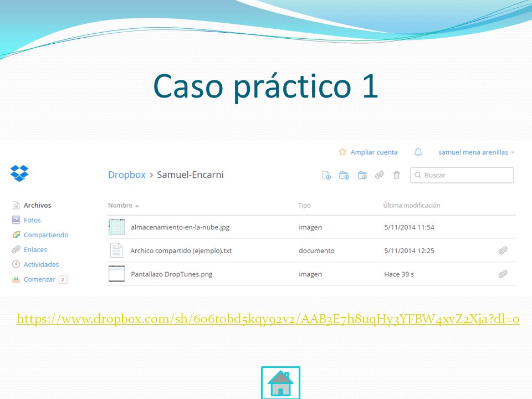Click the new folder toolbar icon
The width and height of the screenshot is (532, 399).
344,175
